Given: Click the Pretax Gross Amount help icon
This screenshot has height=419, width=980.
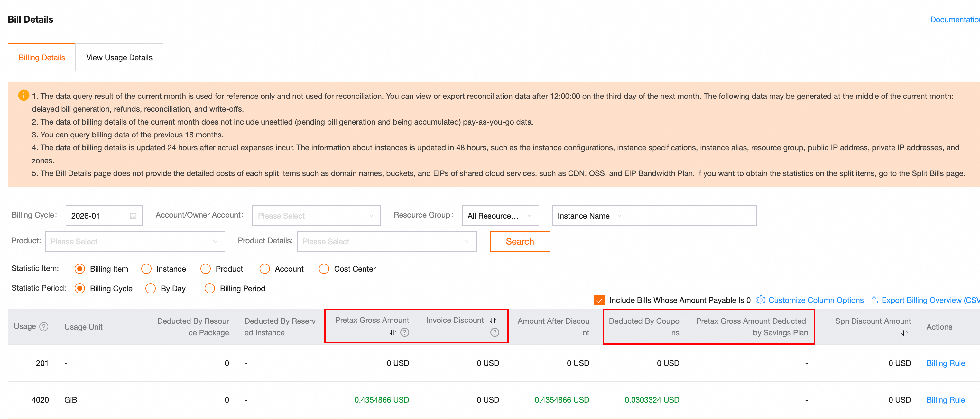Looking at the screenshot, I should pos(405,332).
